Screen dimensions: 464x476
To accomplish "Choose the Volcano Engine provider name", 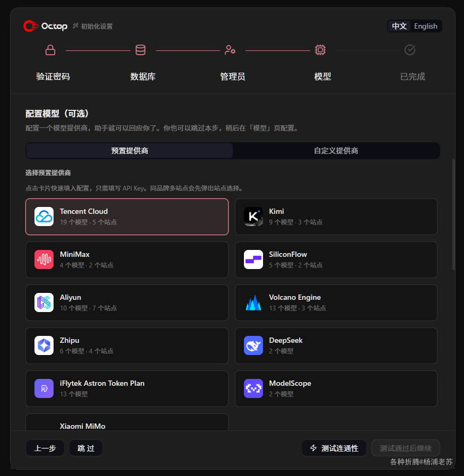I will pyautogui.click(x=295, y=298).
